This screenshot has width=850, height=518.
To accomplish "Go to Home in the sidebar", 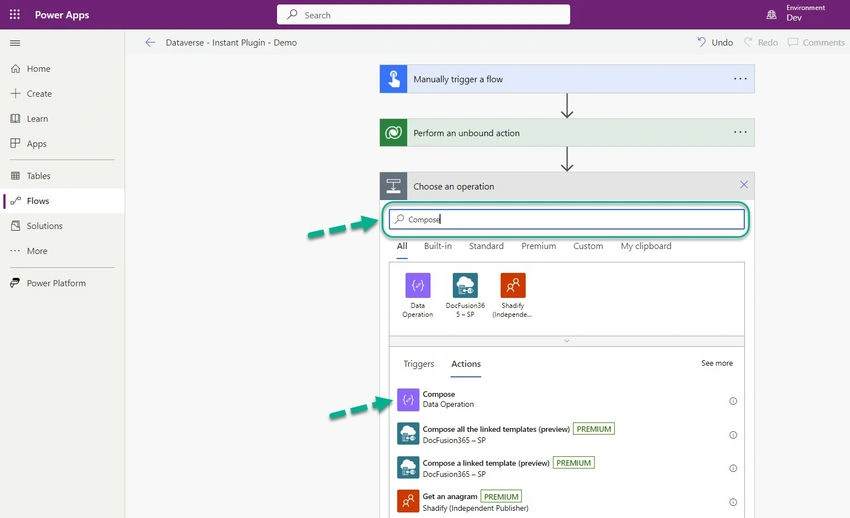I will click(x=62, y=69).
